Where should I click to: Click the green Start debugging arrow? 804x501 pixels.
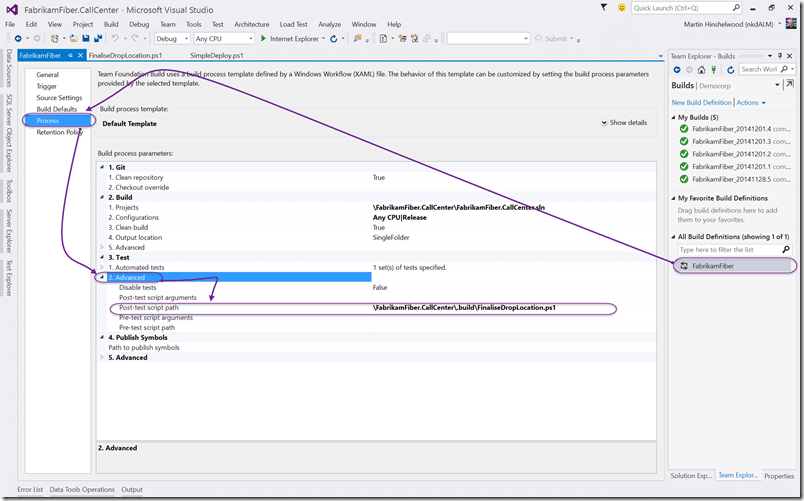(263, 38)
